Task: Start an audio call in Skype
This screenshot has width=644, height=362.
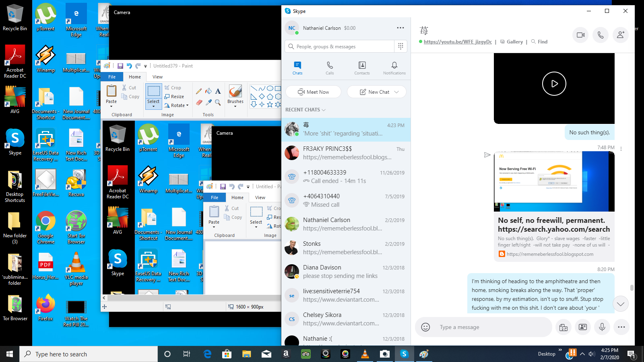Action: tap(601, 35)
